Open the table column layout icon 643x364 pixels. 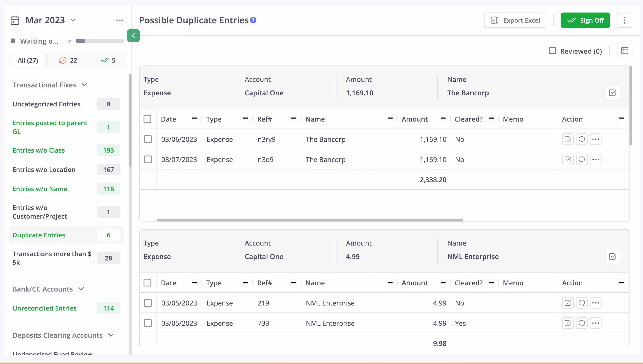pyautogui.click(x=624, y=51)
